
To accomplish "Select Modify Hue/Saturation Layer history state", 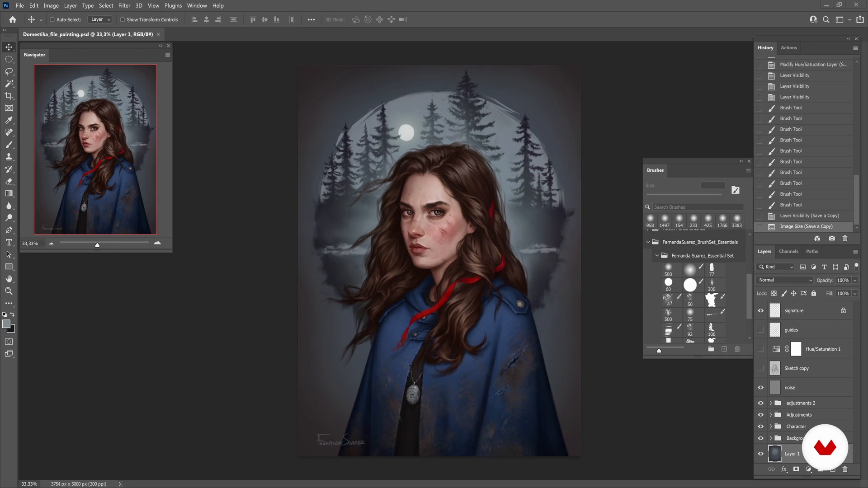I will click(805, 65).
